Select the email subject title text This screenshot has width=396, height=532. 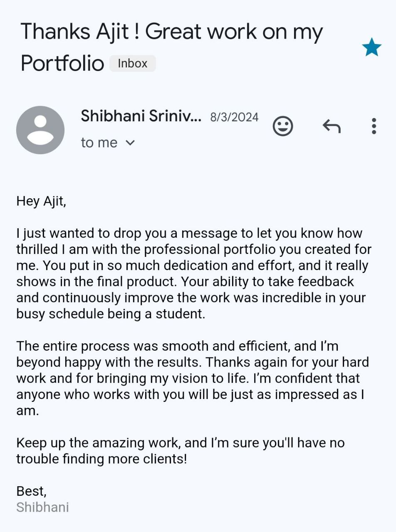(x=171, y=47)
